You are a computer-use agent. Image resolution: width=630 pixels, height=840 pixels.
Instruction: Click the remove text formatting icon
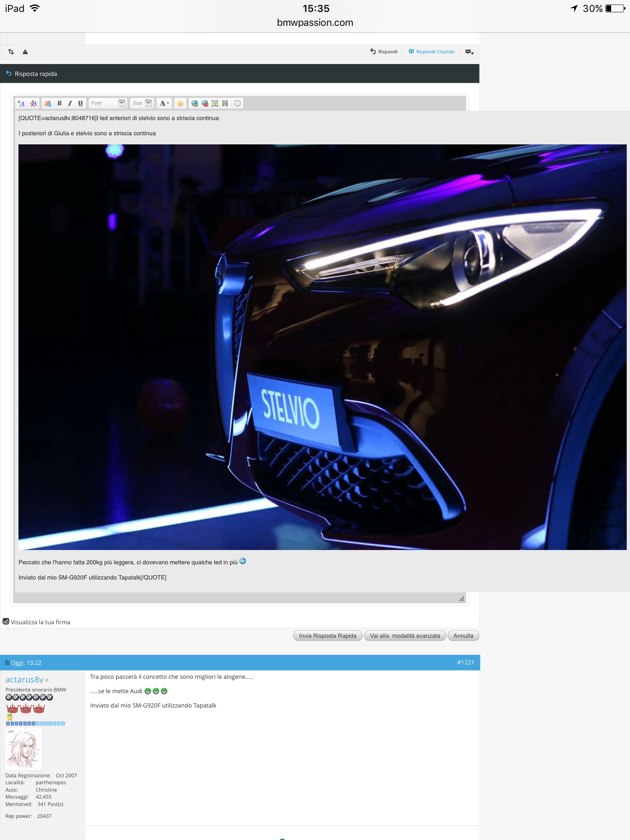pos(34,103)
